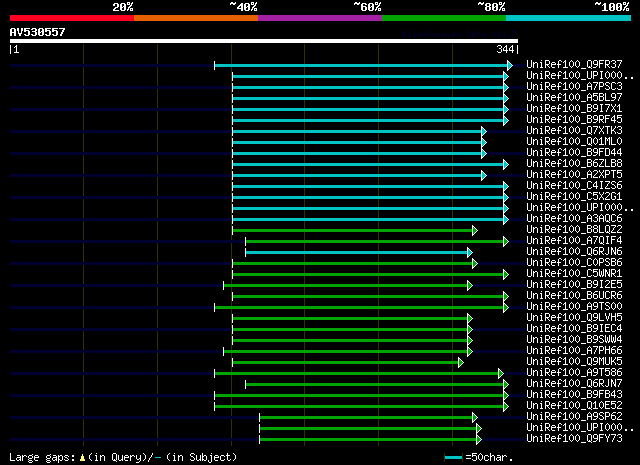Viewport: 640px width, 465px height.
Task: Click hit label UniRef100_Q7XTK3
Action: click(574, 130)
